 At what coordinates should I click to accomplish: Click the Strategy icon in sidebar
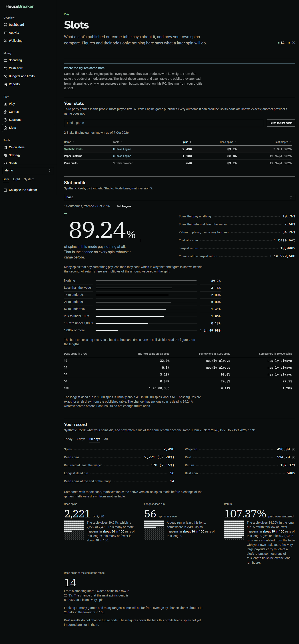[x=5, y=155]
